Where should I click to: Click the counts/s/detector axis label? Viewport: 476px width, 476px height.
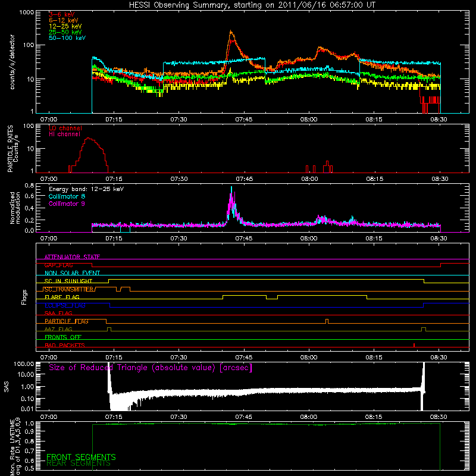(x=12, y=62)
